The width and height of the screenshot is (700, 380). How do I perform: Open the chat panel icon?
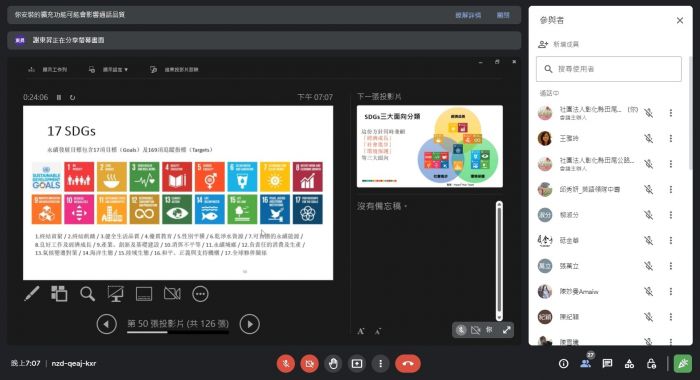[607, 363]
